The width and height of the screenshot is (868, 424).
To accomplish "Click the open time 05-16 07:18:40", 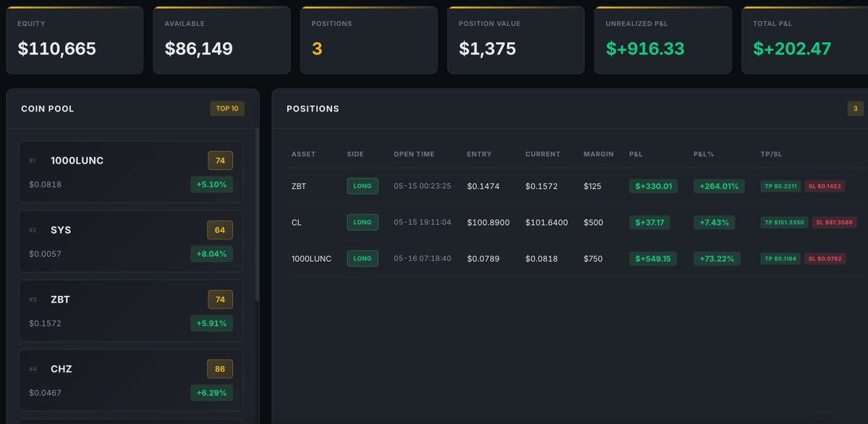I will (422, 258).
